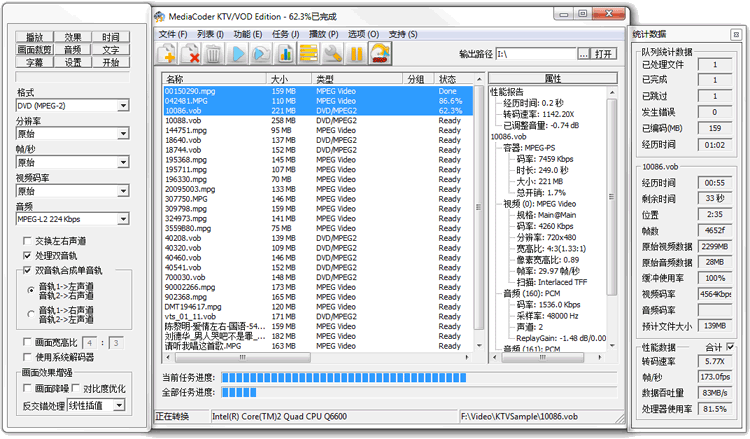Sort list by 状态 column header

pos(454,79)
